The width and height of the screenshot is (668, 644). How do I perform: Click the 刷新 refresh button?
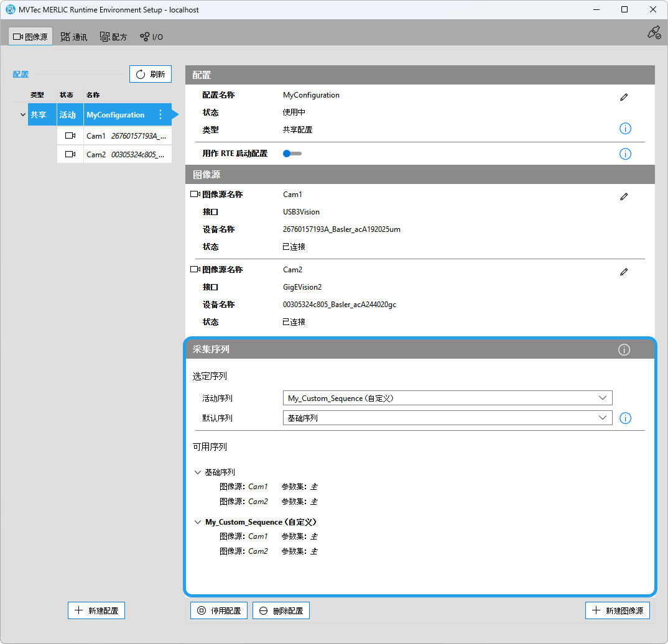click(150, 75)
